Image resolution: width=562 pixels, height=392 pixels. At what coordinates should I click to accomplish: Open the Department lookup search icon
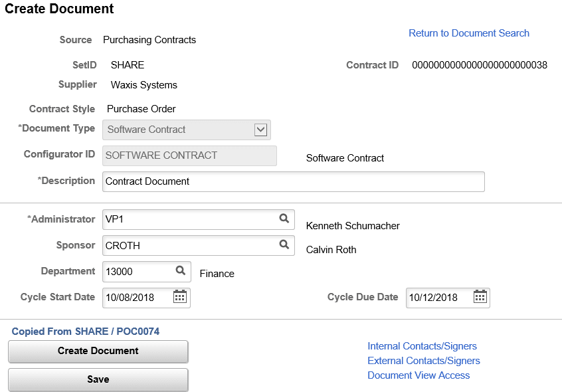pyautogui.click(x=180, y=271)
